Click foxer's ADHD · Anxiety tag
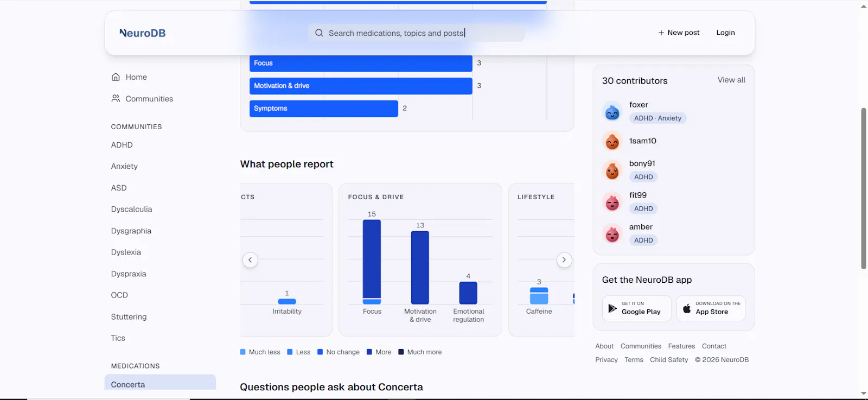This screenshot has width=868, height=400. click(658, 118)
